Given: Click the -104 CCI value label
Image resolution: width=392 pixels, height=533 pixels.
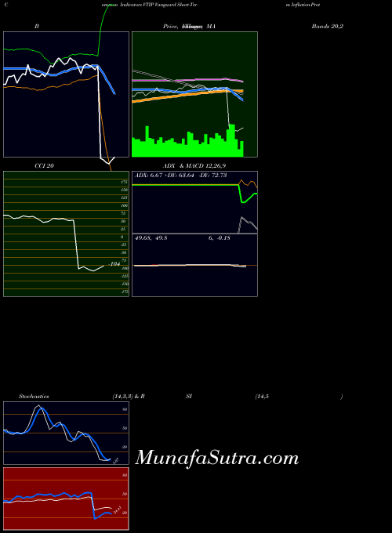Looking at the screenshot, I should pos(114,264).
